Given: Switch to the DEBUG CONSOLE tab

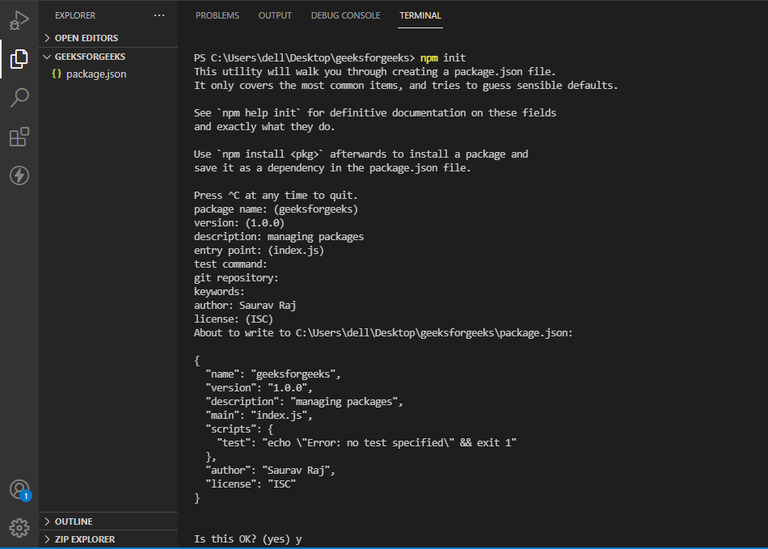Looking at the screenshot, I should (x=345, y=16).
